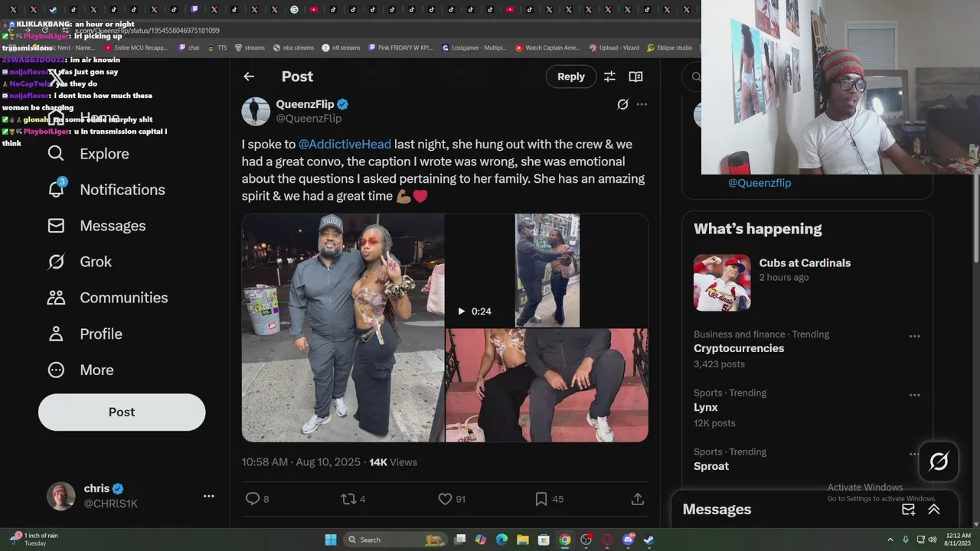This screenshot has width=980, height=551.
Task: Open @Queenzflip link in right panel
Action: (x=759, y=183)
